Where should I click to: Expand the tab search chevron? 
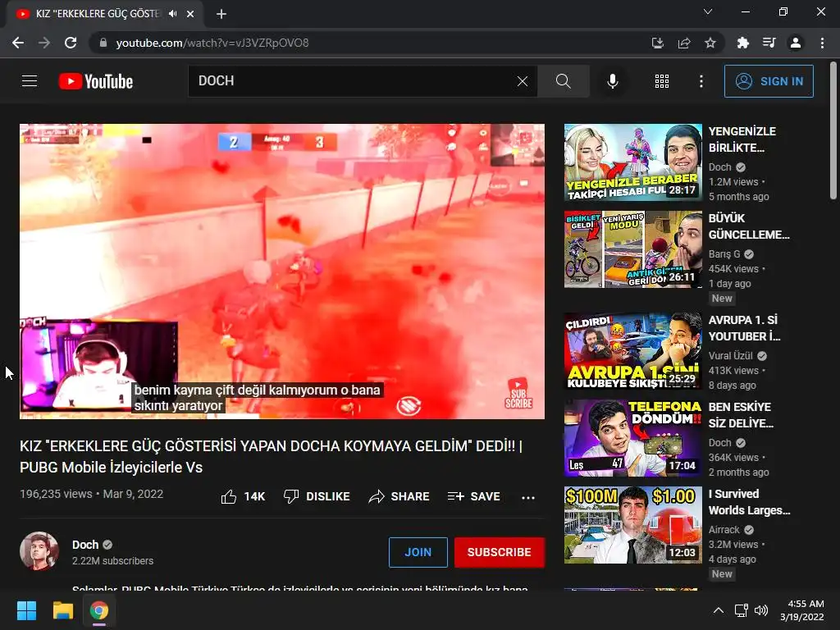(708, 11)
